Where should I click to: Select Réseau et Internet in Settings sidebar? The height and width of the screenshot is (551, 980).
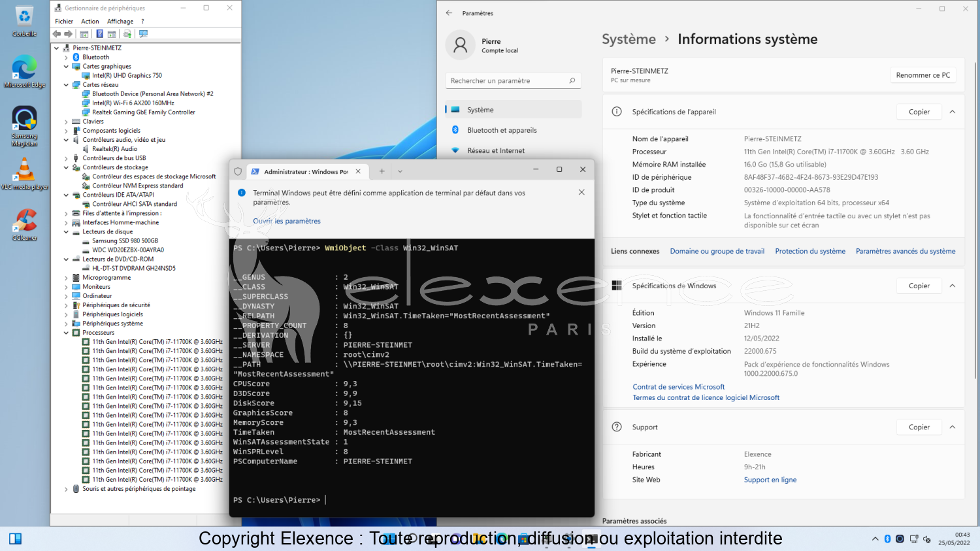pyautogui.click(x=514, y=150)
